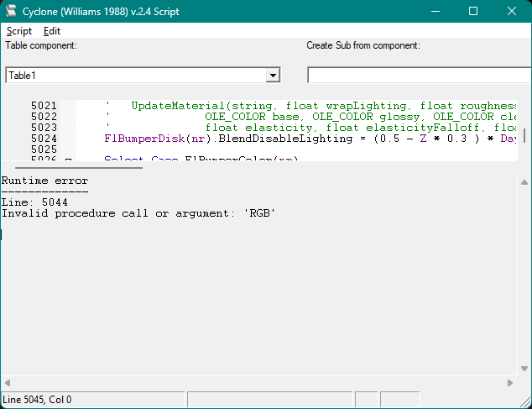Minimize the Cyclone script window

coord(436,11)
